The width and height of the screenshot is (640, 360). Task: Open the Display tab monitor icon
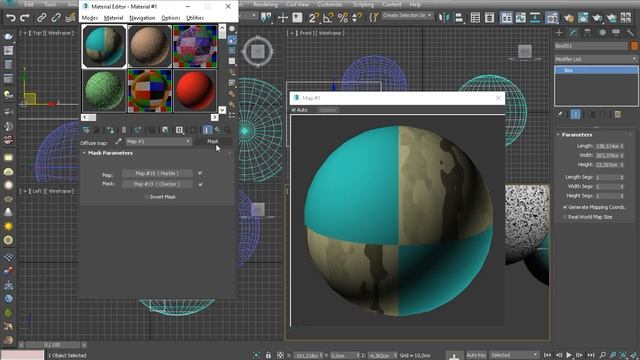click(x=616, y=33)
